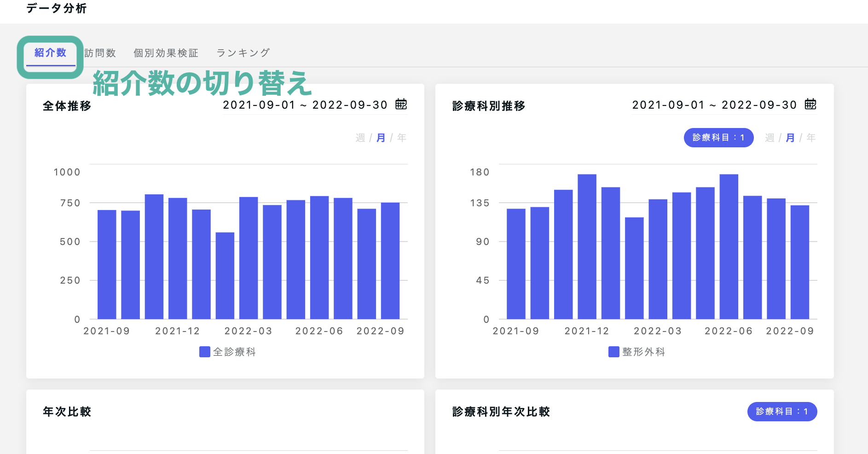Click the 診療科別年次比較 card title
868x454 pixels.
click(501, 412)
